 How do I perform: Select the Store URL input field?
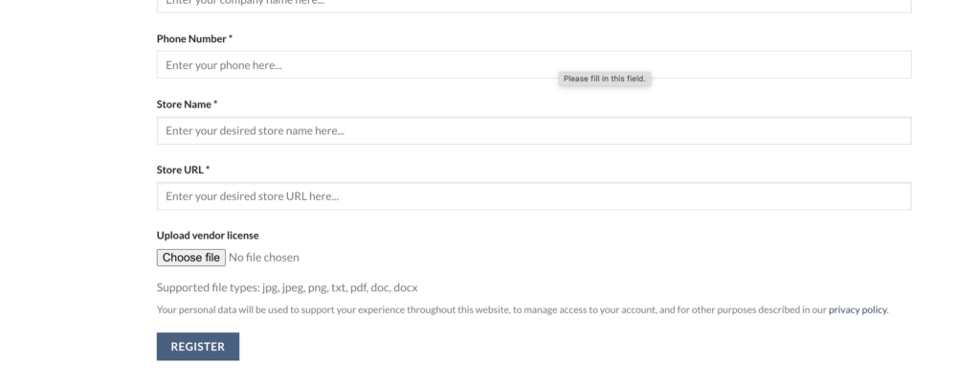point(534,195)
